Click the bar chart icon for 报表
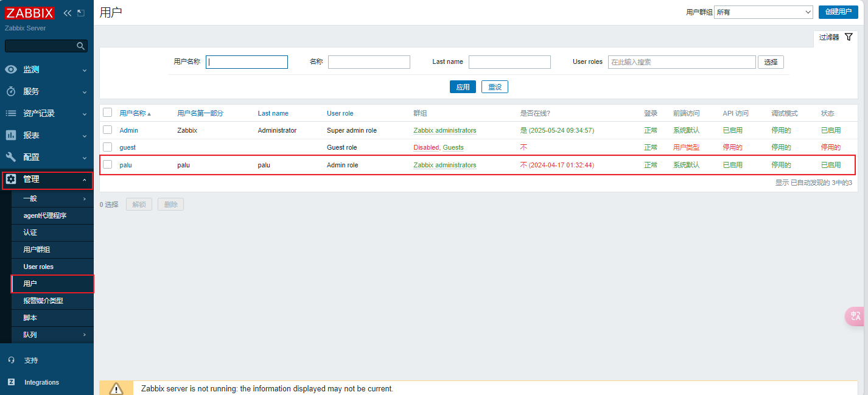Image resolution: width=868 pixels, height=395 pixels. [11, 135]
